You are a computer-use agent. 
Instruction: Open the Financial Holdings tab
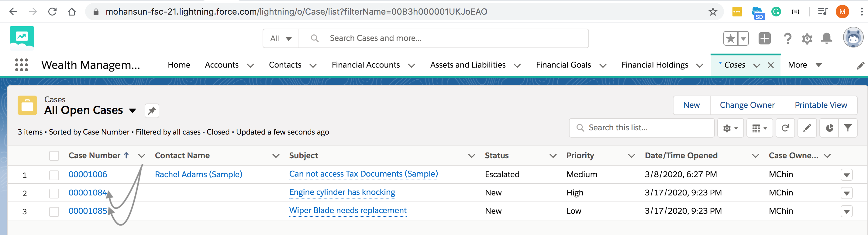click(x=655, y=65)
